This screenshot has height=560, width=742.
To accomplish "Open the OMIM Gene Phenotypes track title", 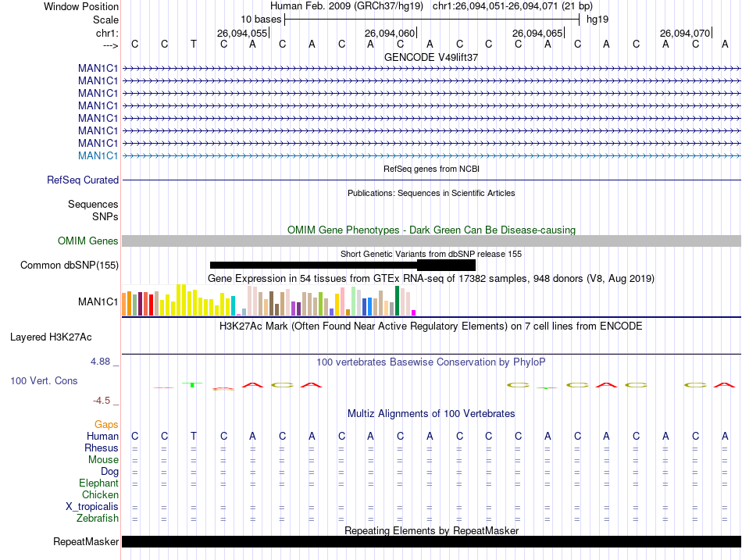I will [431, 230].
